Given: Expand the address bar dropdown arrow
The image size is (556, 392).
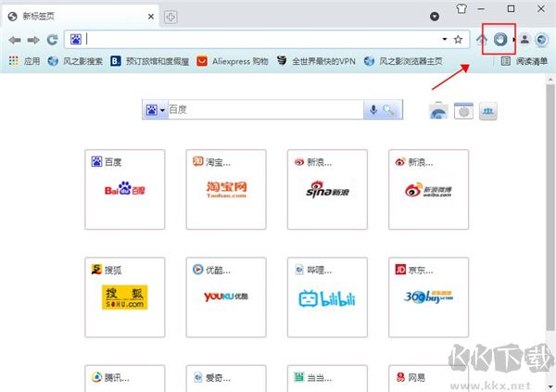Looking at the screenshot, I should coord(444,40).
